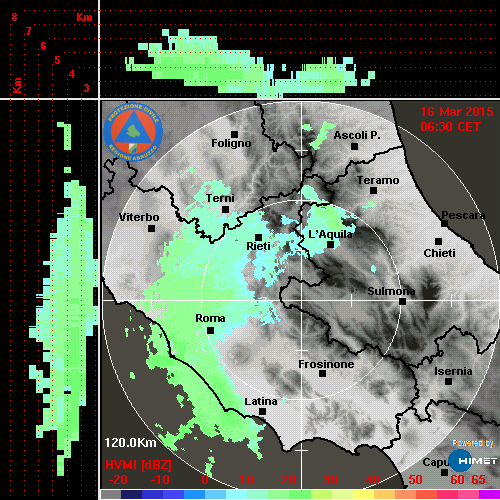The height and width of the screenshot is (500, 500).
Task: Click the '06:30 CET' time text
Action: pos(450,127)
